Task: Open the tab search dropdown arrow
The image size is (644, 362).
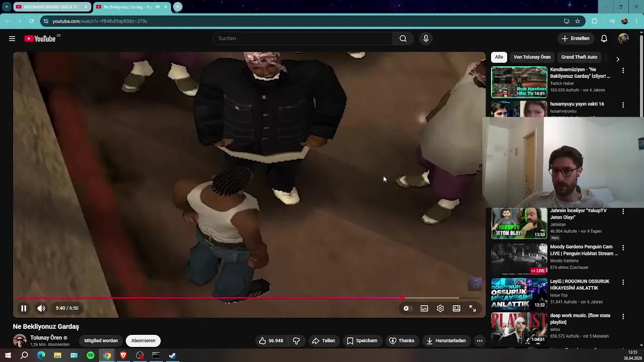Action: point(7,7)
